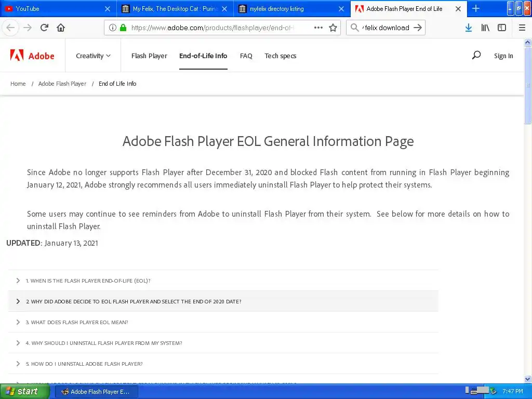The image size is (532, 399).
Task: Open page actions three-dot menu
Action: pyautogui.click(x=318, y=28)
